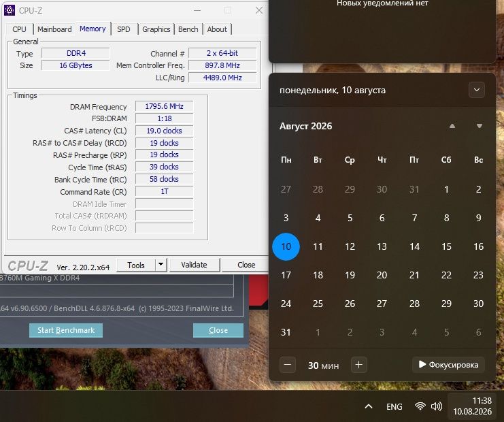The height and width of the screenshot is (422, 504).
Task: Select highlighted day 10 in calendar
Action: [x=286, y=246]
